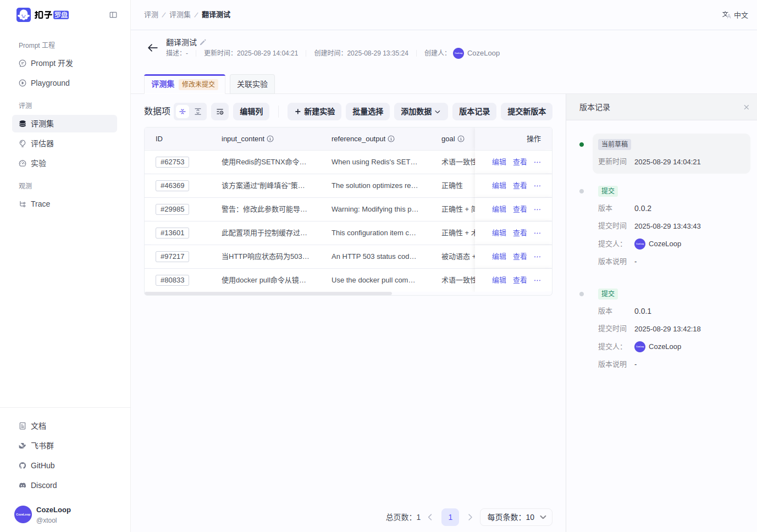Viewport: 757px width, 532px height.
Task: Open GitHub link in sidebar
Action: pos(42,465)
